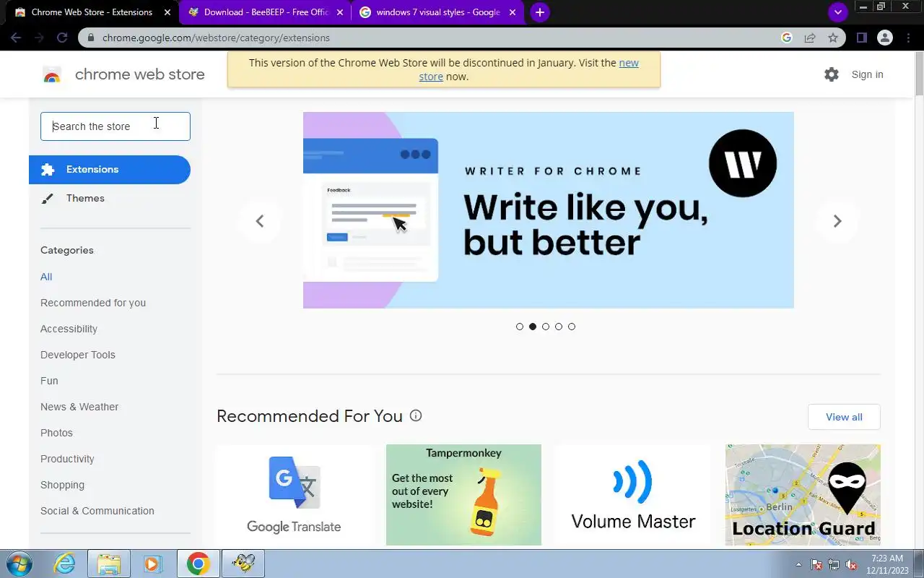Choose the Accessibility category
924x578 pixels.
coord(69,329)
